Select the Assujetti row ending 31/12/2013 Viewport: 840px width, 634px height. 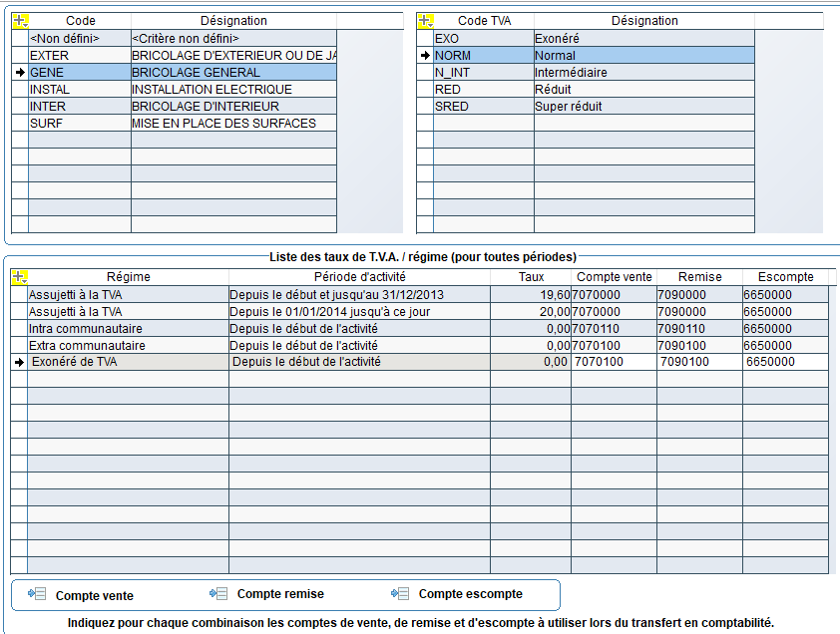tap(419, 295)
